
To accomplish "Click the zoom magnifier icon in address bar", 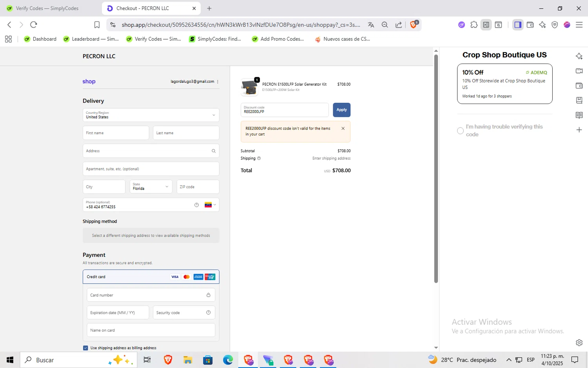I will [x=385, y=25].
